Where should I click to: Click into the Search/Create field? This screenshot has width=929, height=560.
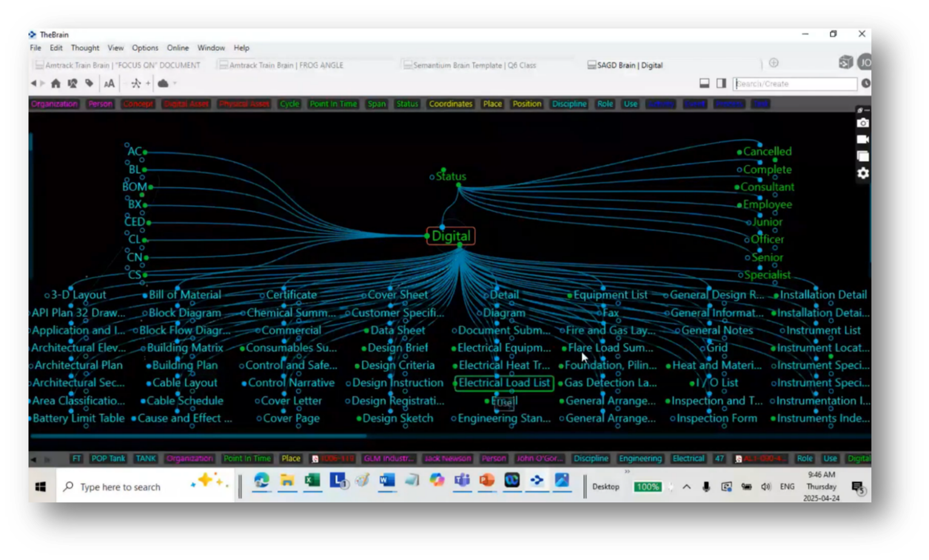coord(795,84)
